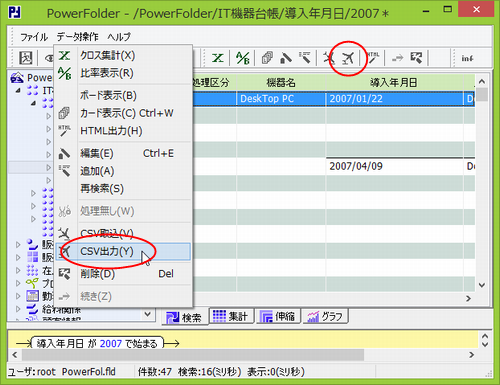Screen dimensions: 500x385
Task: Click the continue arrow toolbar icon
Action: (397, 58)
